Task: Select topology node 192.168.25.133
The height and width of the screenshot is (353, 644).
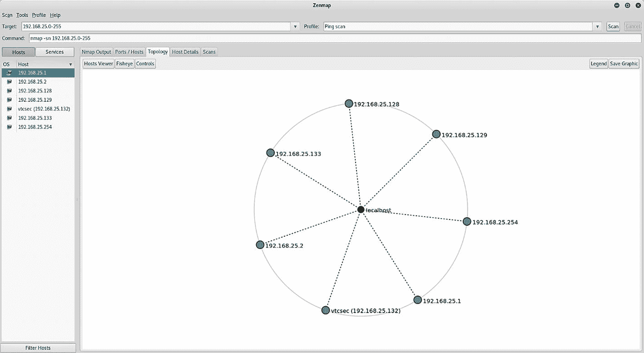Action: tap(270, 153)
